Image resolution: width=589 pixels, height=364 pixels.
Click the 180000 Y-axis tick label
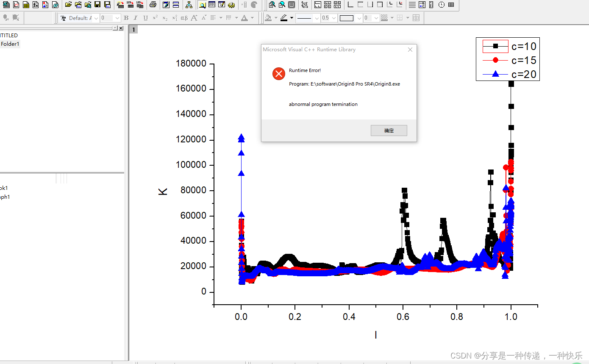tap(191, 64)
